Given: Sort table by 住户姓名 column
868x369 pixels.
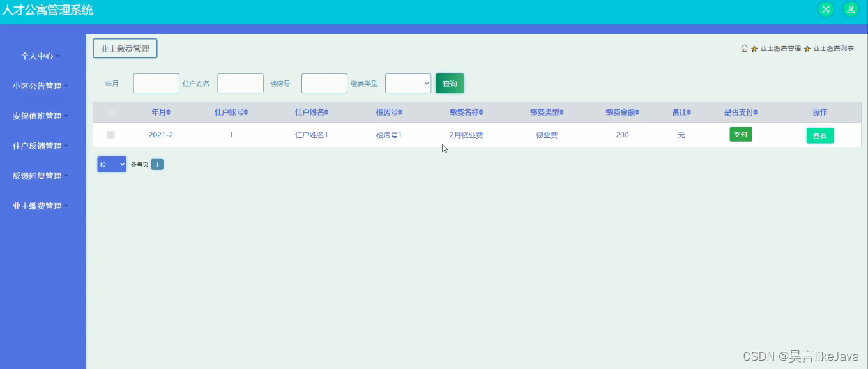Looking at the screenshot, I should tap(312, 112).
